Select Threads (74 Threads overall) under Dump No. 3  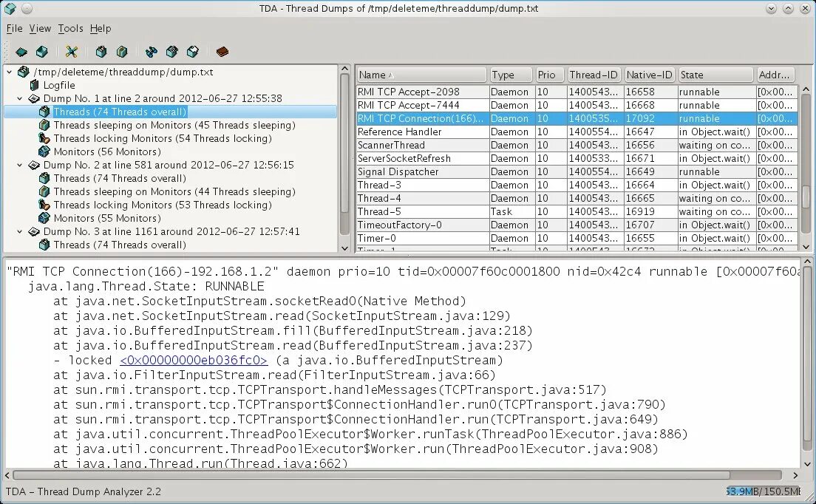click(x=120, y=245)
